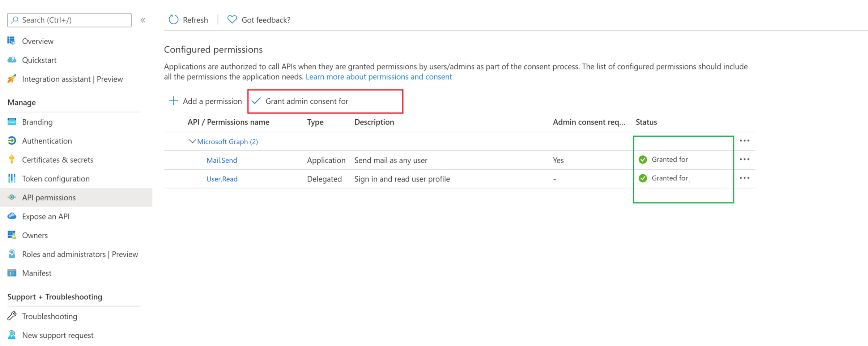Screen dimensions: 868x346
Task: Click 'Send mail as any user' description
Action: click(x=391, y=160)
